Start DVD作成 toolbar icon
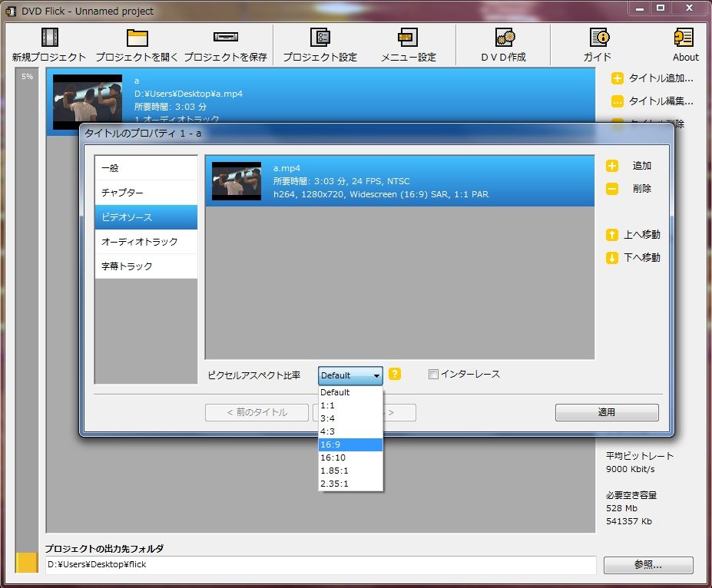 pyautogui.click(x=505, y=37)
